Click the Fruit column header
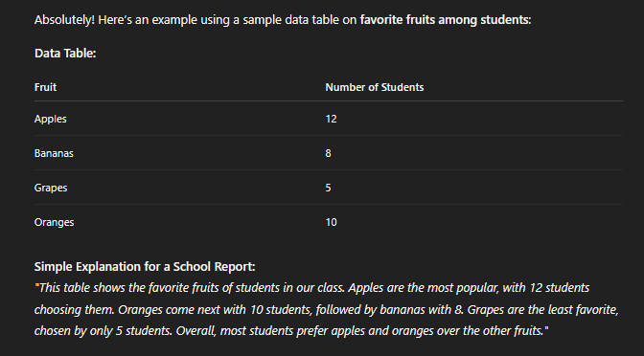Image resolution: width=644 pixels, height=356 pixels. [x=46, y=87]
